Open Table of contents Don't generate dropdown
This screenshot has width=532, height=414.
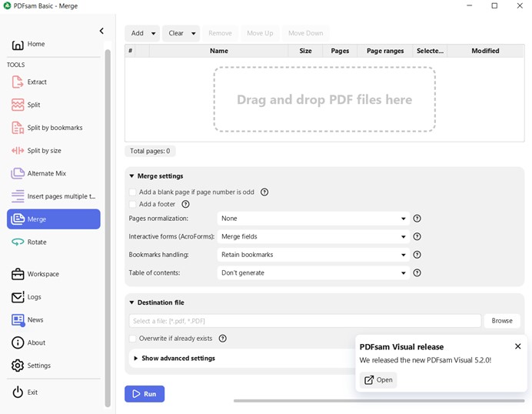click(313, 272)
